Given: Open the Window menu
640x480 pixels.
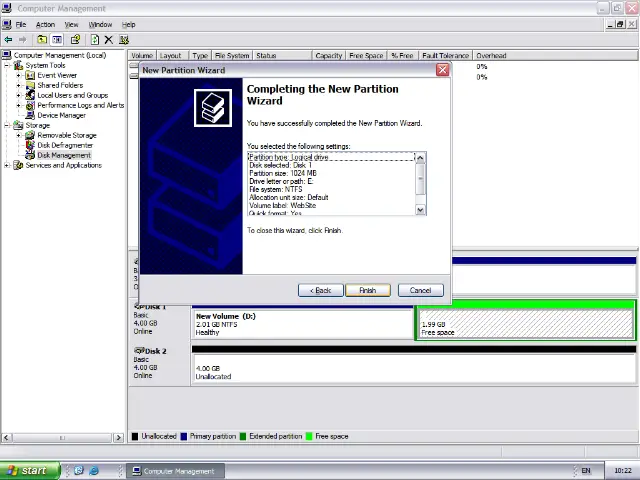Looking at the screenshot, I should [100, 24].
